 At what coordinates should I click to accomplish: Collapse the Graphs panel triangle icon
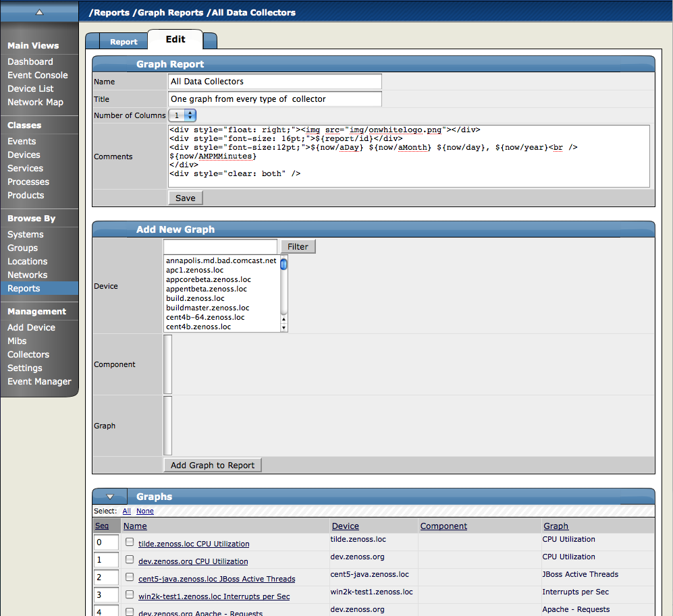[x=110, y=497]
